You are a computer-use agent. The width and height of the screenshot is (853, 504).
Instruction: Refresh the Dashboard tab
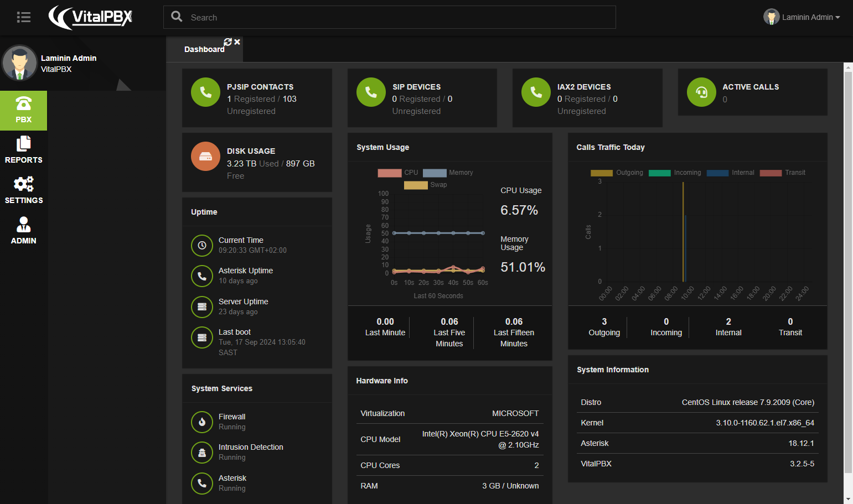tap(228, 42)
